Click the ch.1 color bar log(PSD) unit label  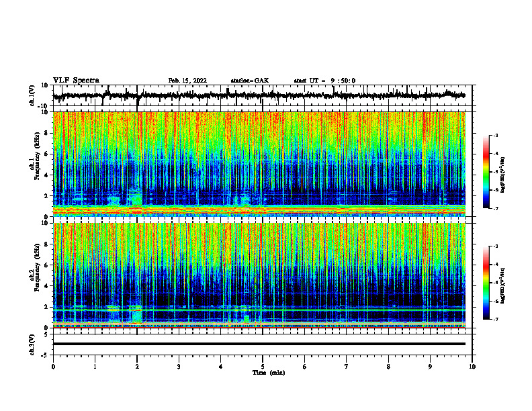tap(503, 175)
